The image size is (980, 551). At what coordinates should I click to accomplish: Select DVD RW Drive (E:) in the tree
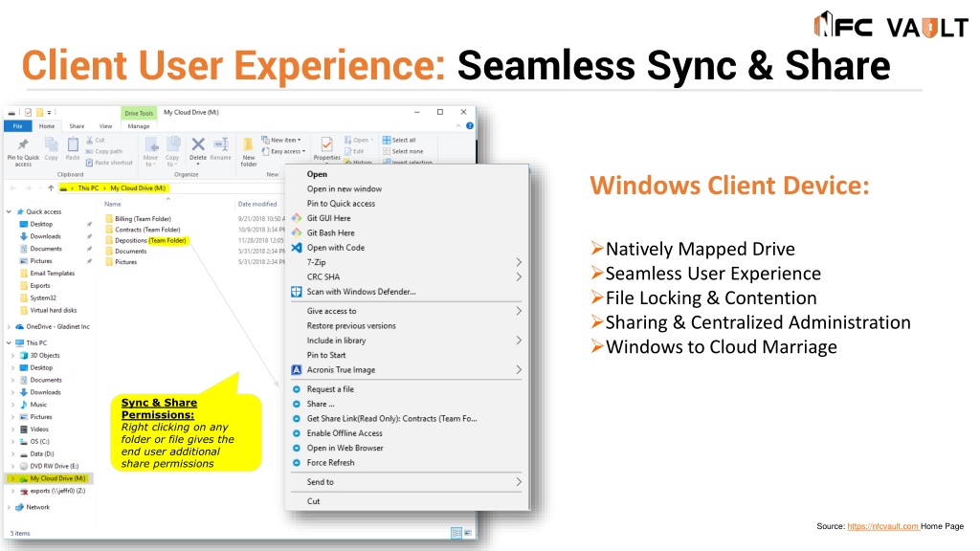[x=54, y=466]
